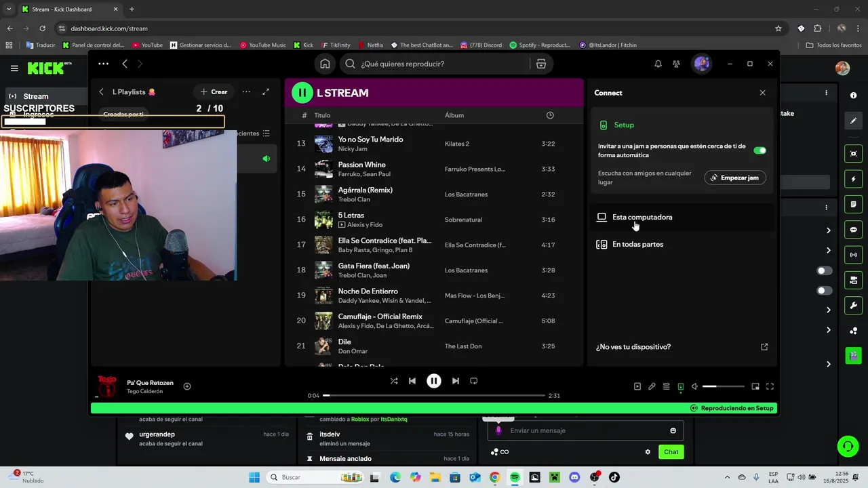Pause the L STREAM playlist with green button
The width and height of the screenshot is (868, 488).
(x=302, y=93)
